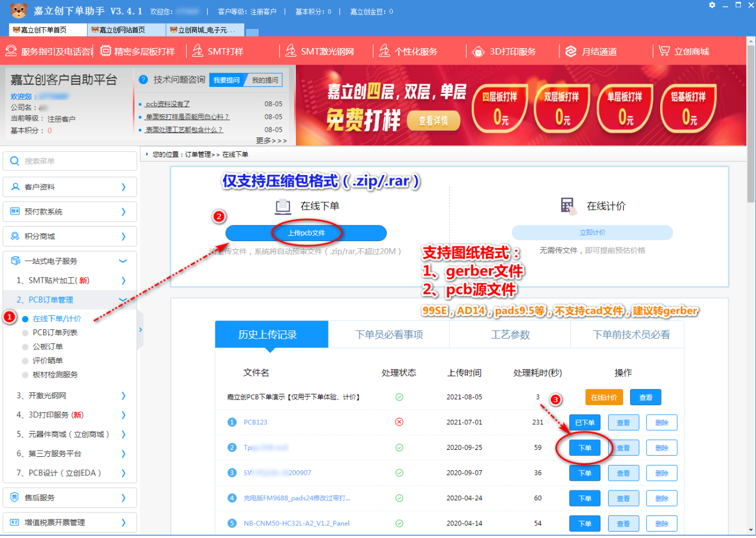The height and width of the screenshot is (538, 756).
Task: Click the 月结通道 icon in the navigation bar
Action: pos(571,52)
